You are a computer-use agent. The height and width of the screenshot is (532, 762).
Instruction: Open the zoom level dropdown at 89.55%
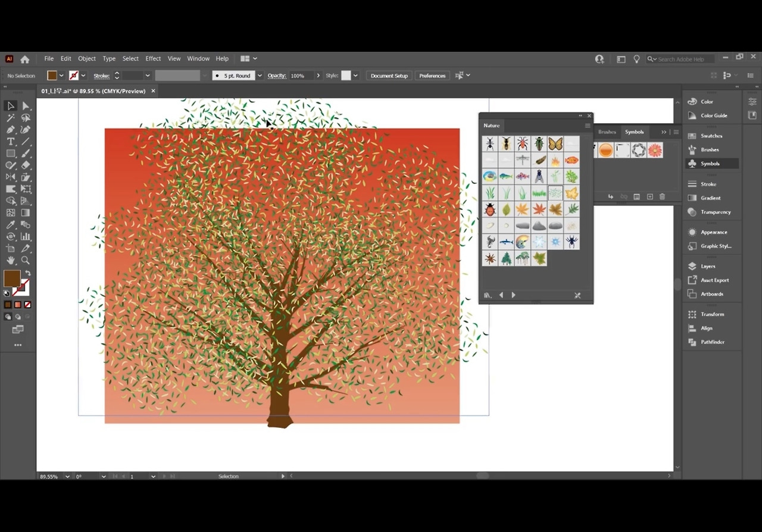67,477
